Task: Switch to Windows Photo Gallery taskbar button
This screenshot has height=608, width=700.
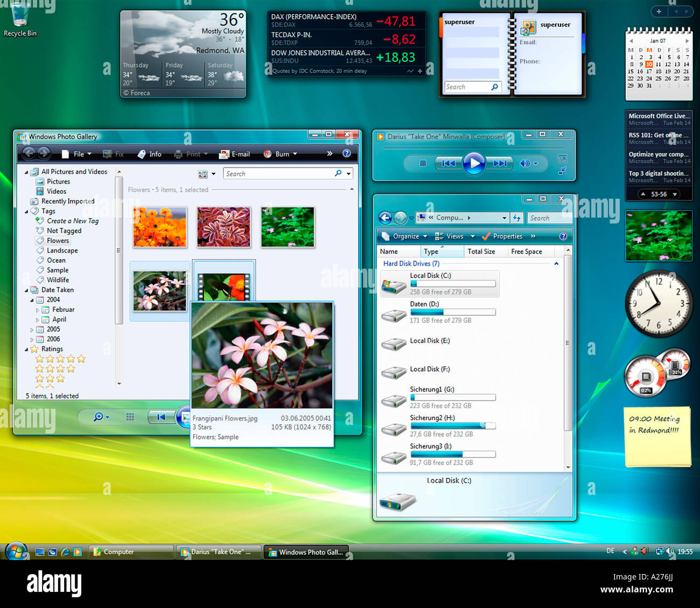Action: (x=307, y=552)
